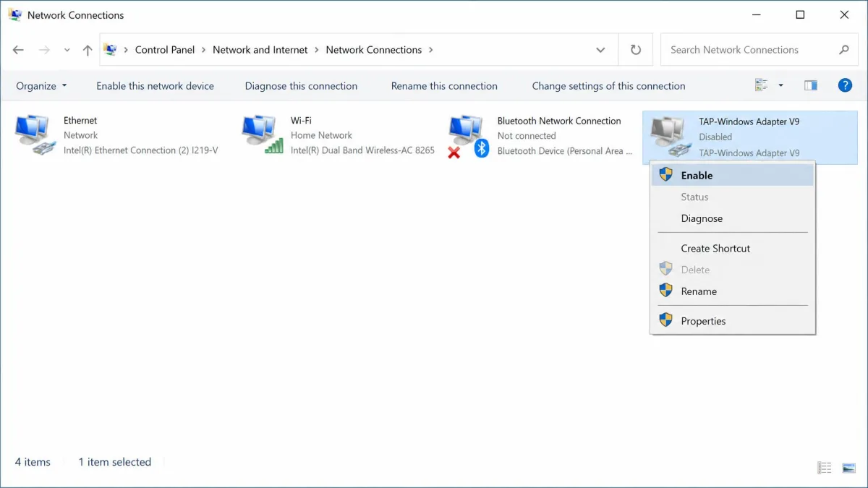This screenshot has height=488, width=868.
Task: Switch to details view in status bar
Action: 824,468
